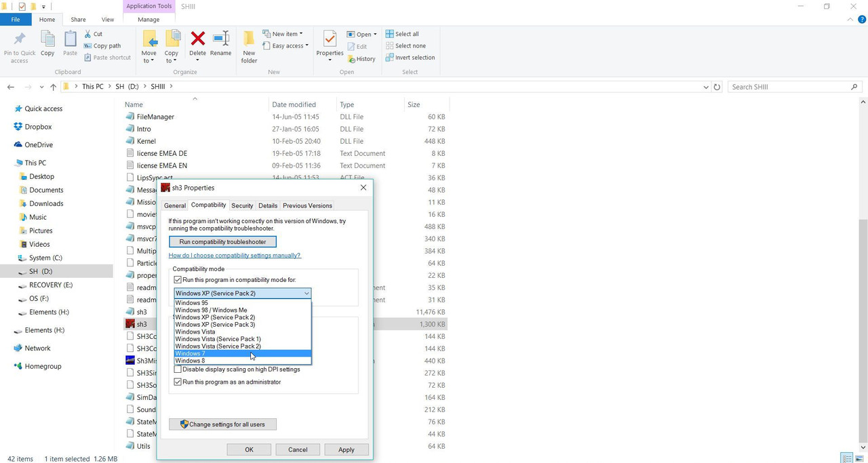The image size is (868, 463).
Task: Cancel the sh3 Properties dialog
Action: click(x=298, y=449)
